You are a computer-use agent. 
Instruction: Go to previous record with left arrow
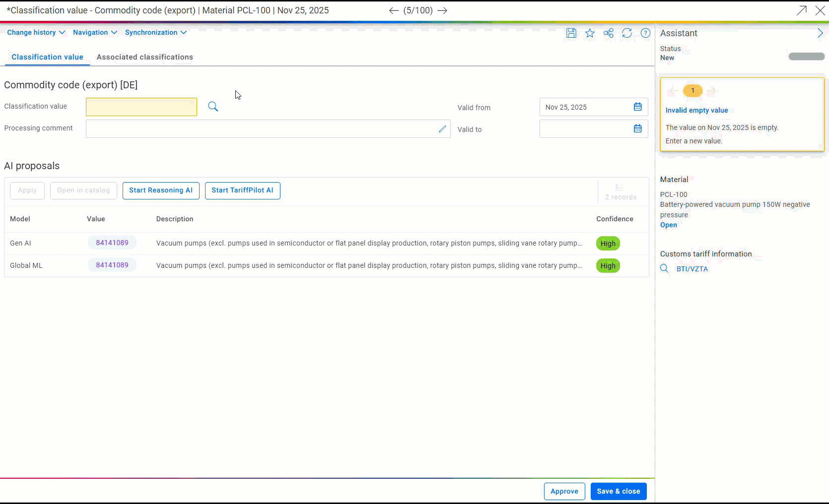394,10
